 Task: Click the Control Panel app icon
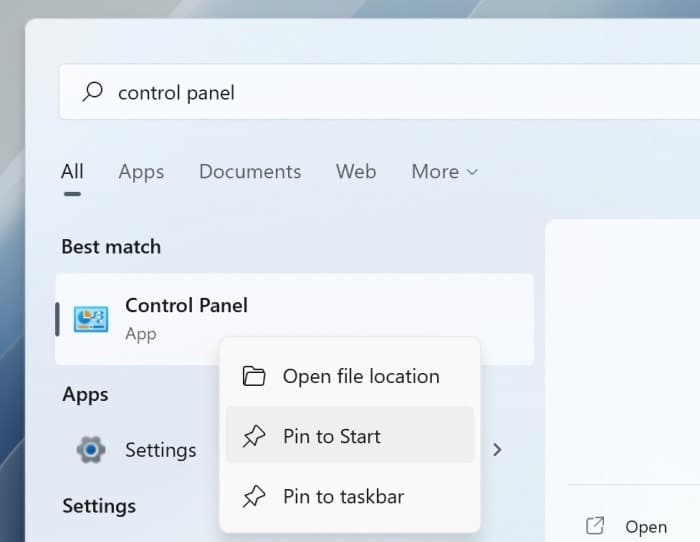coord(91,319)
